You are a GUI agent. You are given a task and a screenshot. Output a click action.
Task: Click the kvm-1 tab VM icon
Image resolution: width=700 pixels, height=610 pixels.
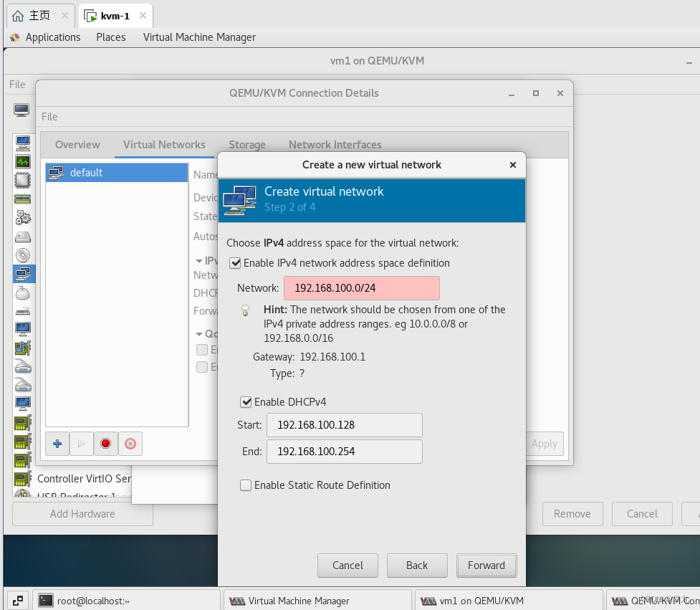[90, 16]
